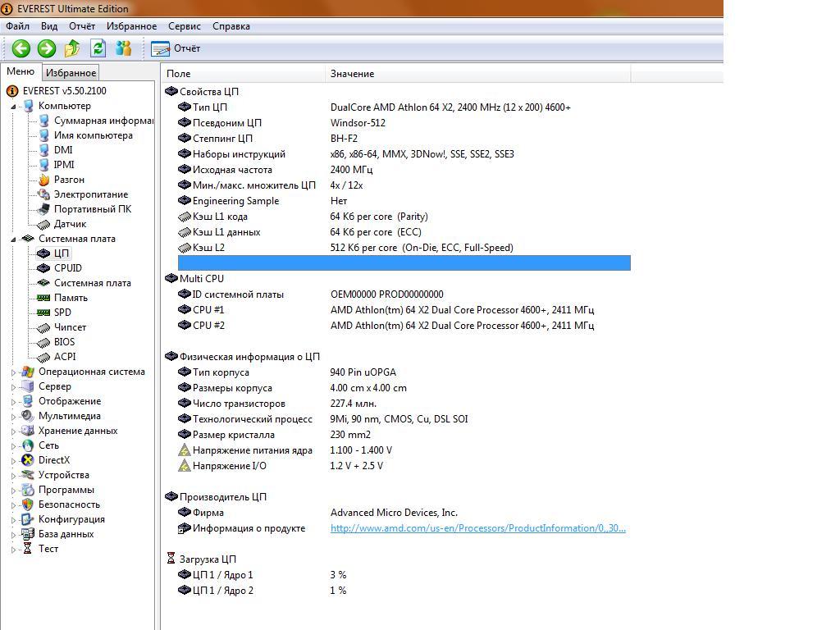Go forward with the green right arrow
Screen dimensions: 840x630
[47, 48]
